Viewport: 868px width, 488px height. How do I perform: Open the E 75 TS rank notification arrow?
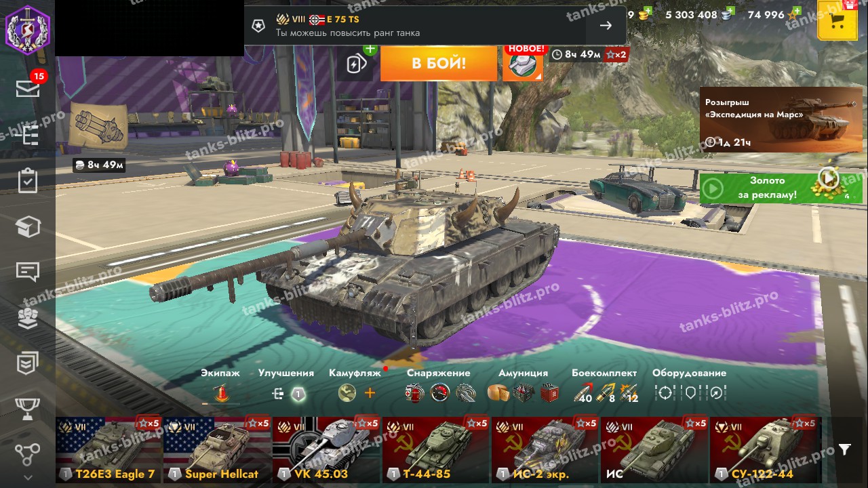pos(606,26)
